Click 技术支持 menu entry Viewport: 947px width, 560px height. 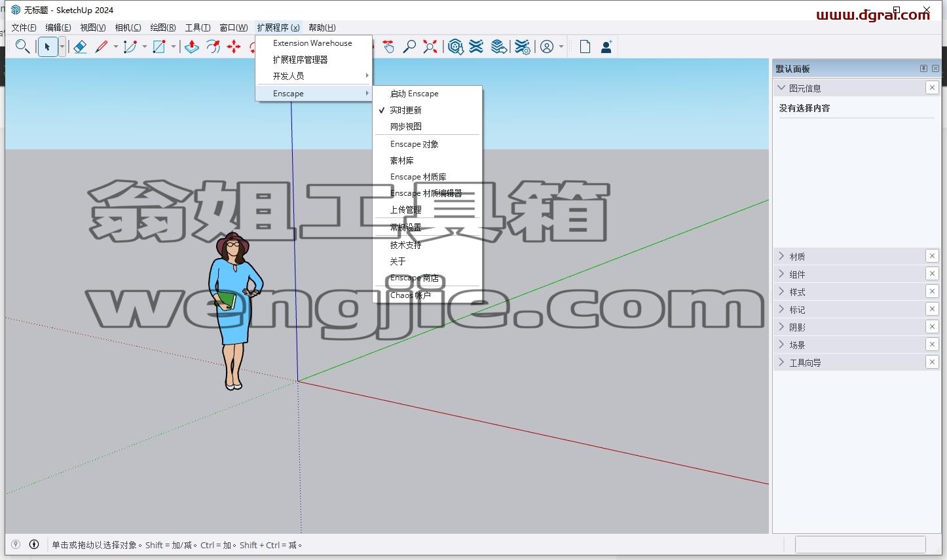pos(427,245)
